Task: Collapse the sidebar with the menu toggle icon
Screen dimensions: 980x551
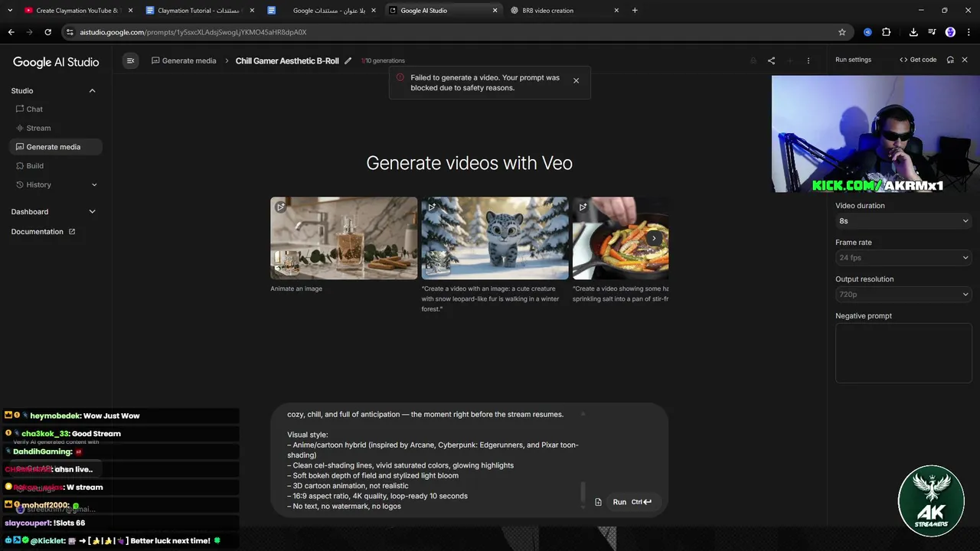Action: click(130, 60)
